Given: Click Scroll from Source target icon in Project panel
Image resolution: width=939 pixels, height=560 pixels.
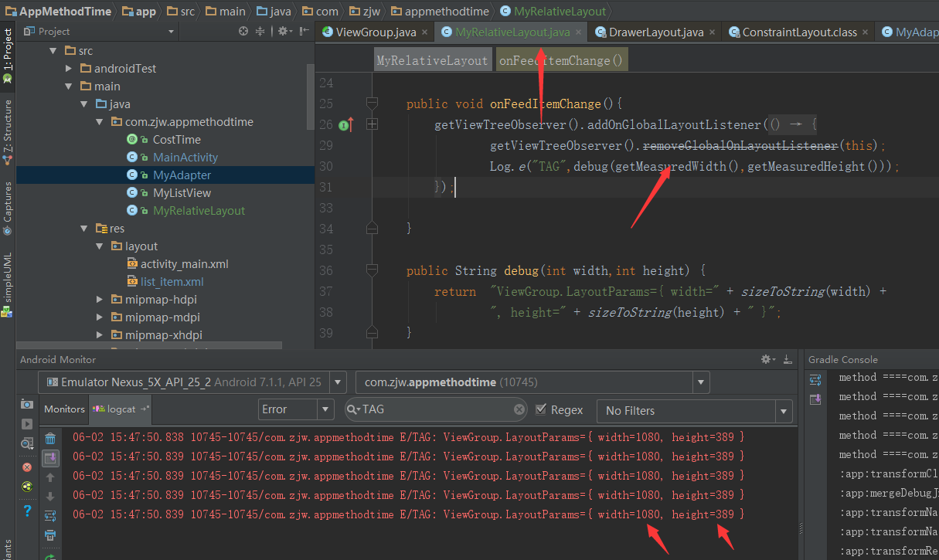Looking at the screenshot, I should [243, 31].
